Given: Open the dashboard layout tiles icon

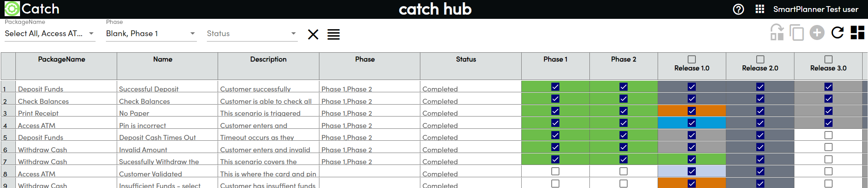Looking at the screenshot, I should [858, 33].
